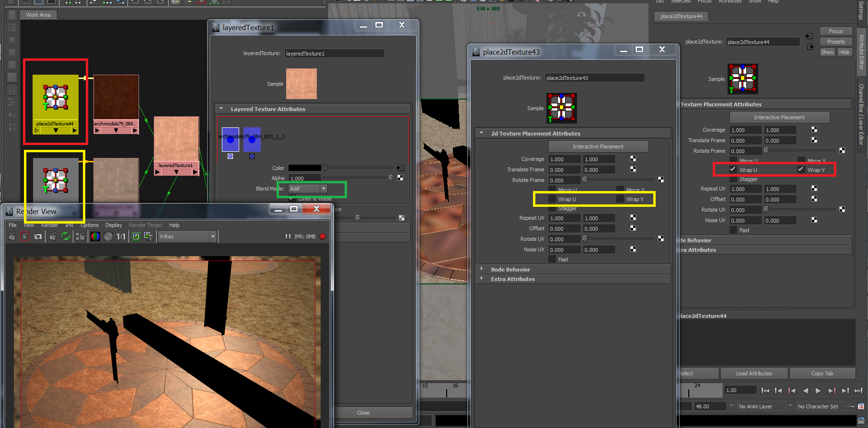Display RGB channels icon
This screenshot has height=428, width=868.
(x=95, y=237)
